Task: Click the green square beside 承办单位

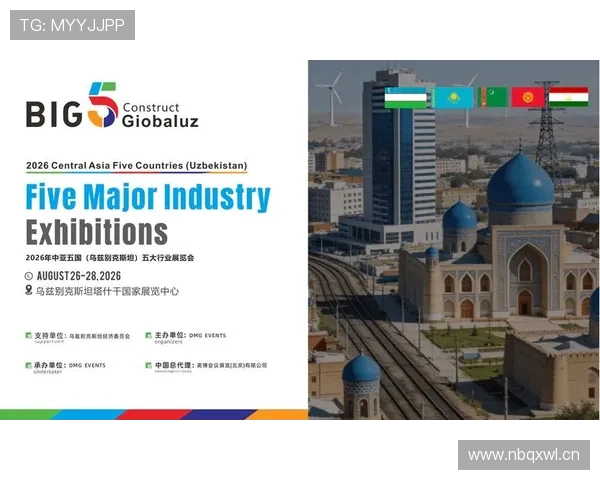Action: pyautogui.click(x=28, y=366)
